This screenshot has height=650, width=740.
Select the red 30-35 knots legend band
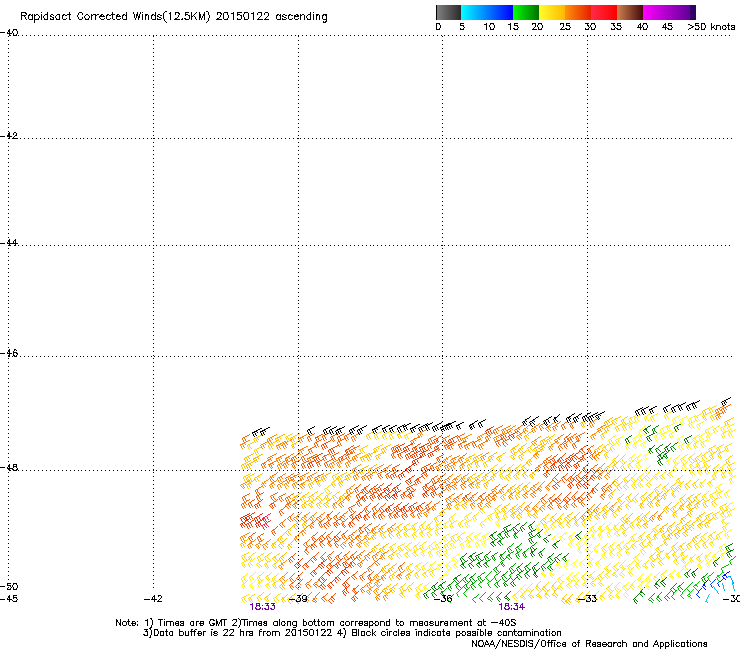coord(604,12)
